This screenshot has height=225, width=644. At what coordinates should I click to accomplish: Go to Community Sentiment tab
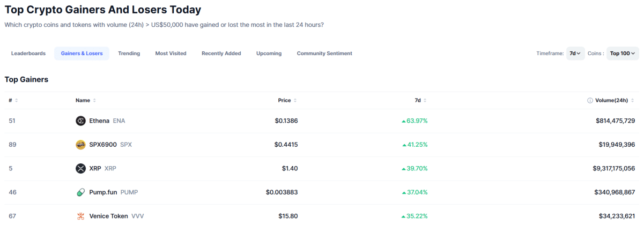click(x=324, y=54)
